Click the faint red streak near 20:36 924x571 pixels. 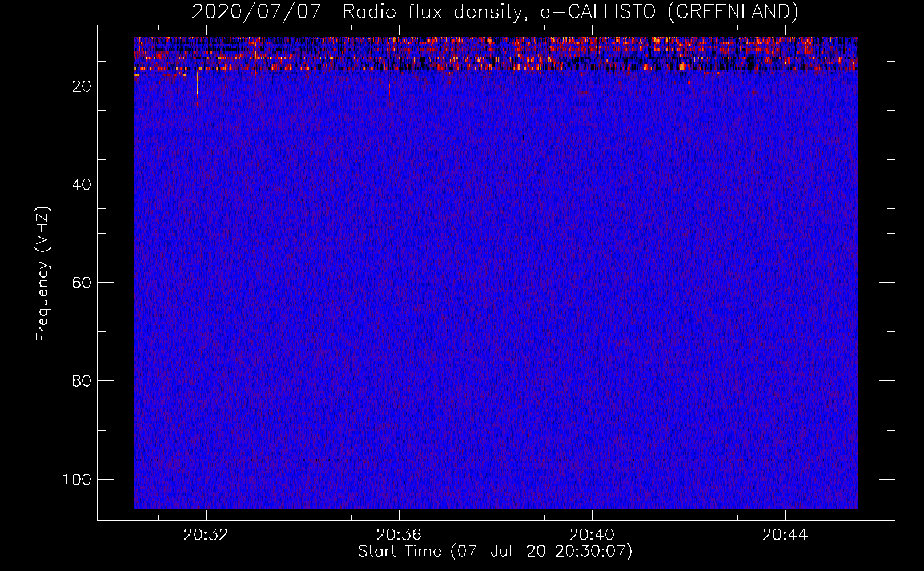click(x=389, y=94)
